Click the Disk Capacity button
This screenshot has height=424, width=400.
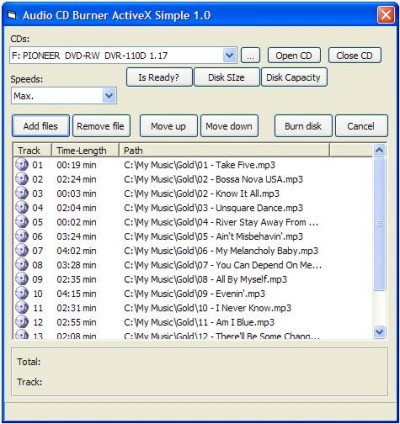click(294, 77)
